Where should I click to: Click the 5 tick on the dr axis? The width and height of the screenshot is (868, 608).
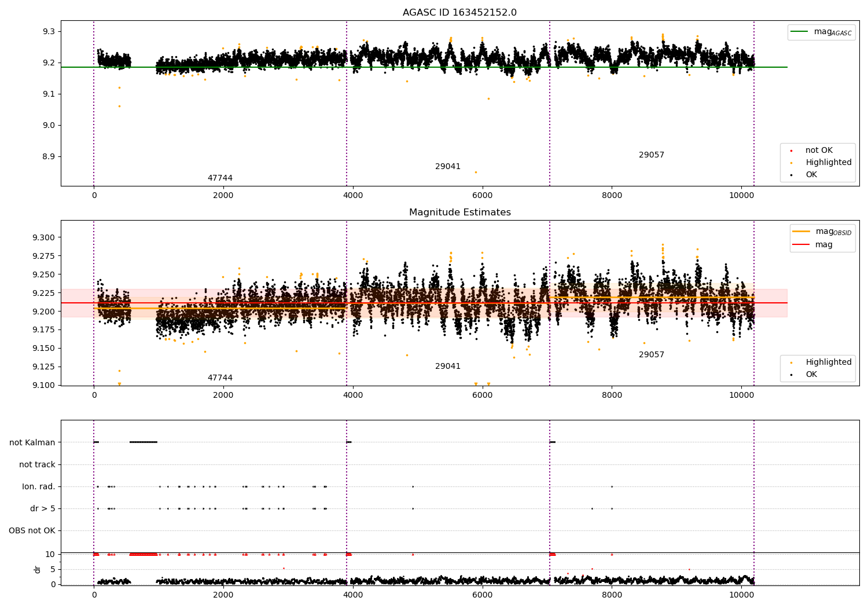[53, 569]
